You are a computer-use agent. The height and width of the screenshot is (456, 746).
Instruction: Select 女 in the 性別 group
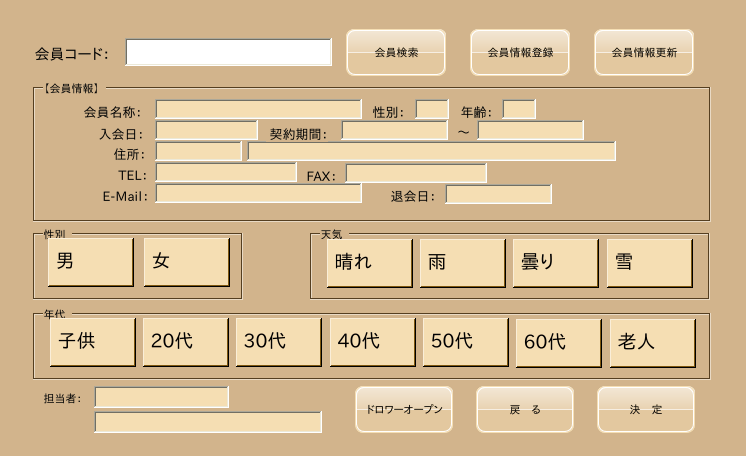(187, 262)
